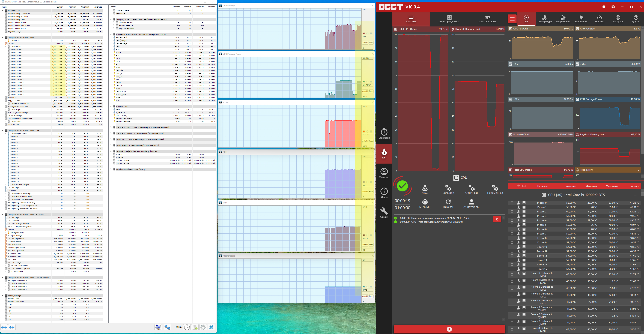Check the P-core 4 row checkbox
This screenshot has height=334, width=644.
[x=512, y=220]
